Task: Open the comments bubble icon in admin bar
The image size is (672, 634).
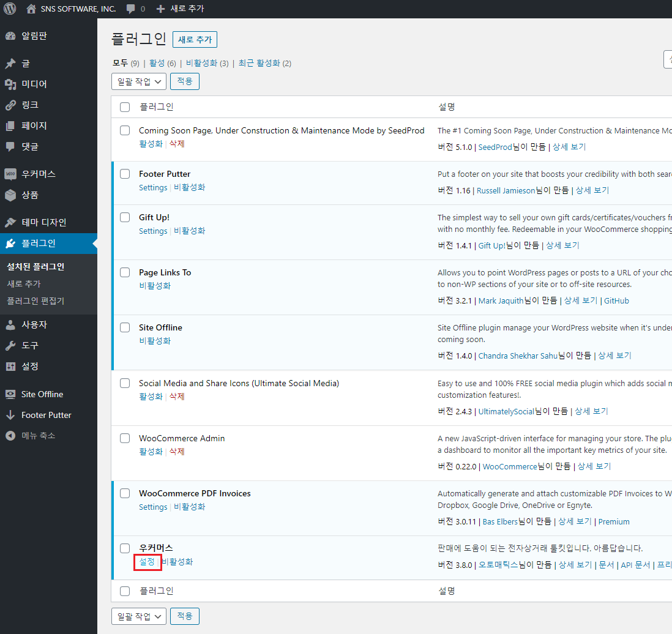Action: point(131,9)
